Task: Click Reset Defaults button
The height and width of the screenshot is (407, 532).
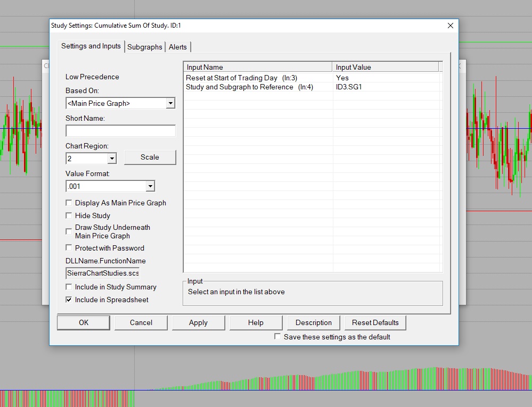Action: tap(375, 322)
